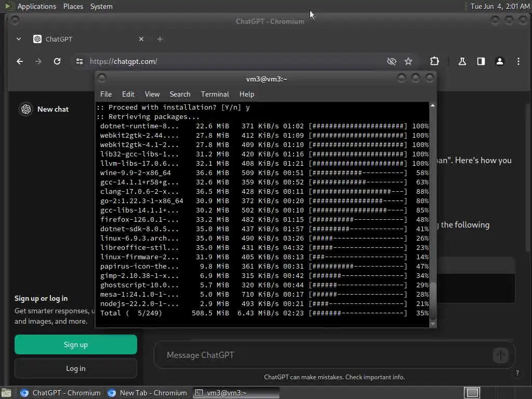
Task: Click the Proceed with installation prompt line
Action: tap(174, 108)
